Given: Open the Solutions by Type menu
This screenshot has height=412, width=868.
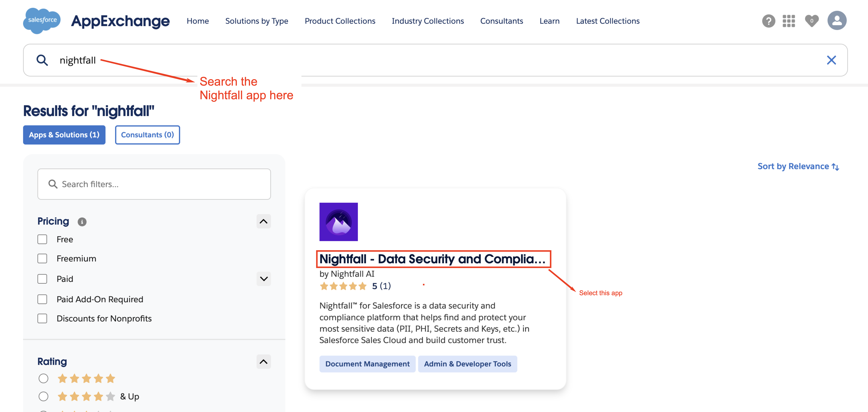Looking at the screenshot, I should click(256, 21).
